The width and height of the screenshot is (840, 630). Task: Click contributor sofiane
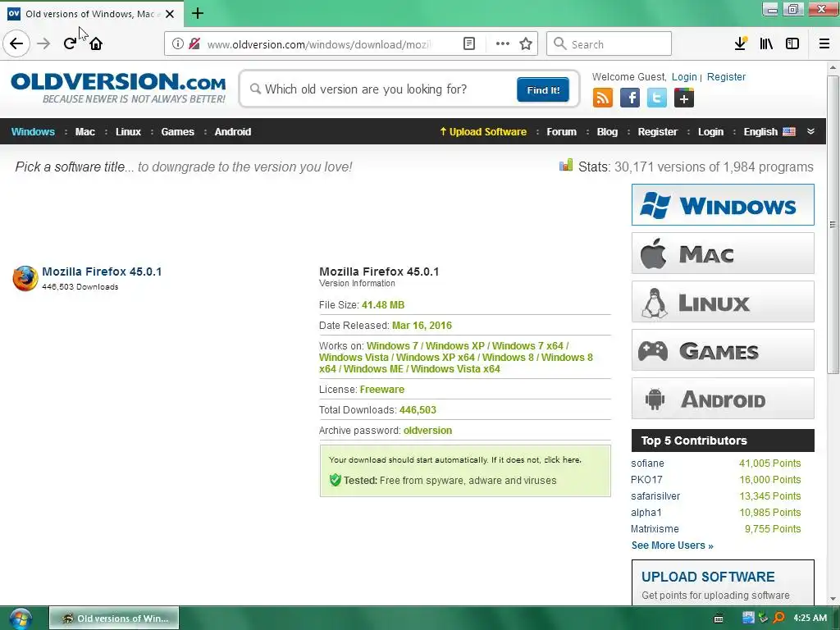647,463
